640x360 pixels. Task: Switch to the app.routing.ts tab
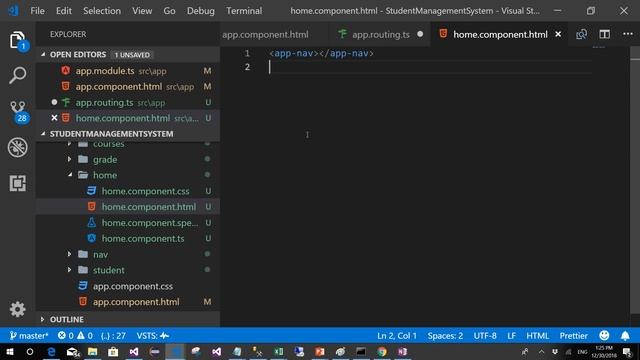380,34
